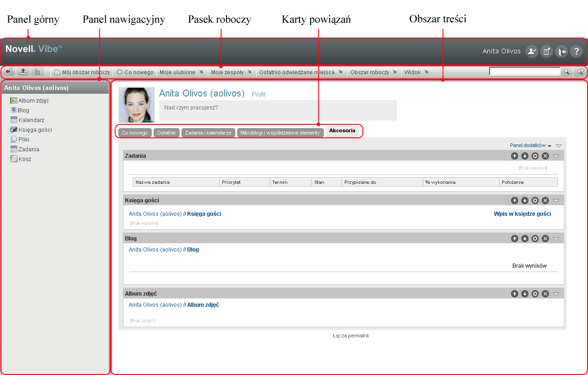
Task: Click the search input field
Action: click(525, 72)
